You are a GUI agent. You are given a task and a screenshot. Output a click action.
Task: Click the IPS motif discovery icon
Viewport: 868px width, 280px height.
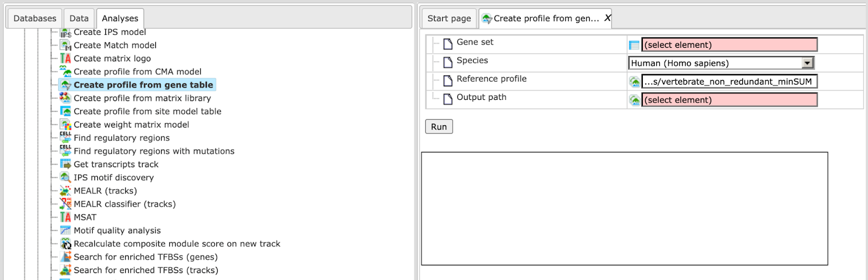[x=66, y=177]
